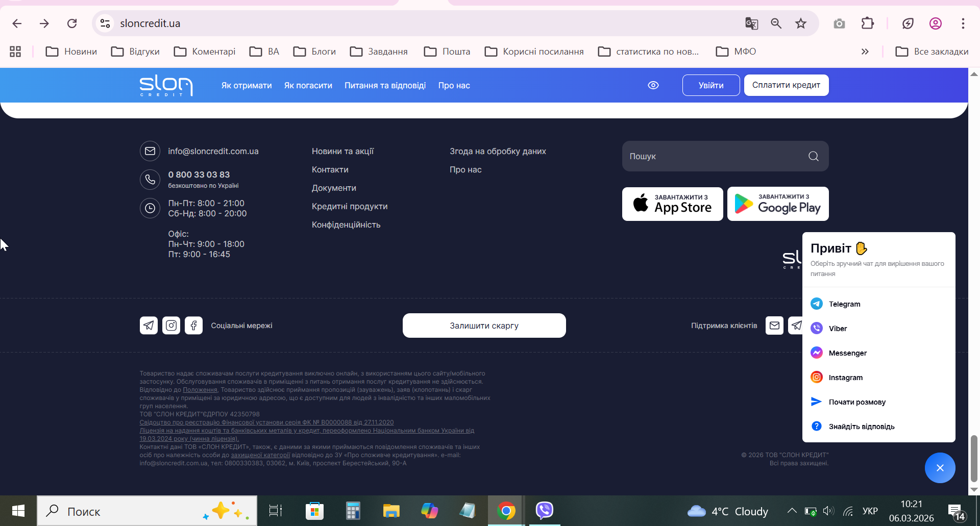
Task: Expand hidden bookmarks with the double chevron
Action: [865, 52]
